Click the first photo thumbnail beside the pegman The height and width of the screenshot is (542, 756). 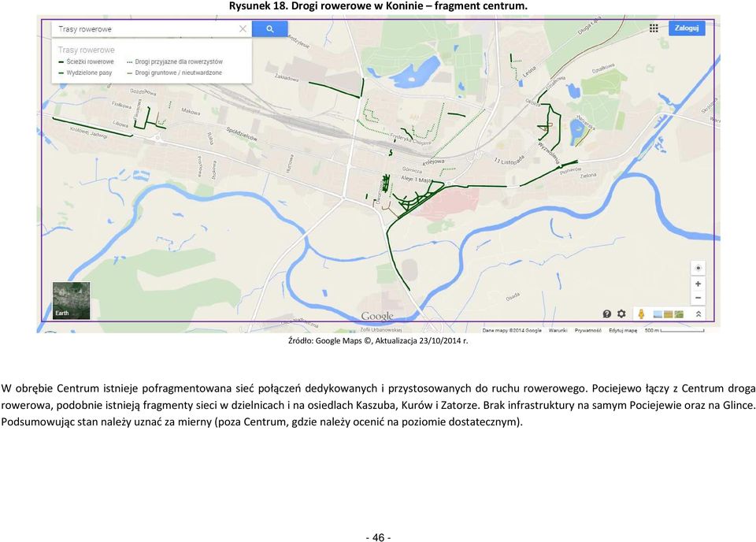pos(658,314)
